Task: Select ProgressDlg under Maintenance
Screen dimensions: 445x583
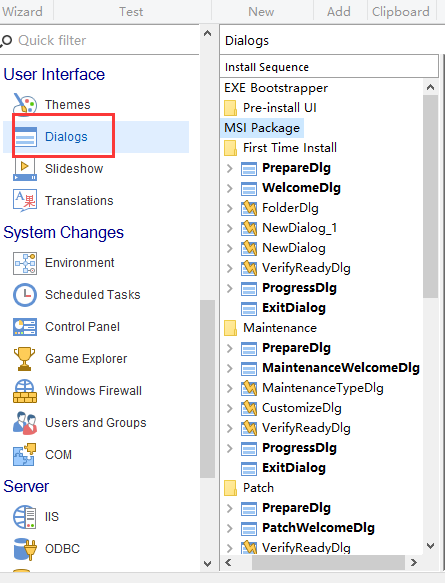Action: coord(299,448)
